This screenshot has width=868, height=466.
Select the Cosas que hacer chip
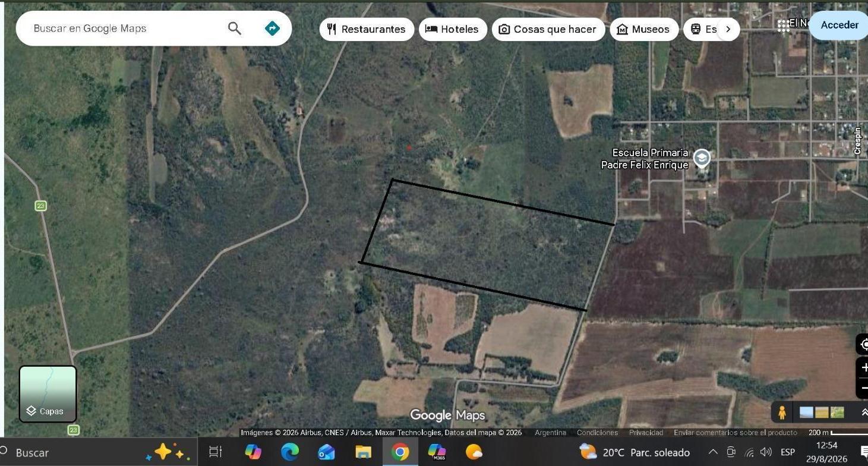pos(548,29)
